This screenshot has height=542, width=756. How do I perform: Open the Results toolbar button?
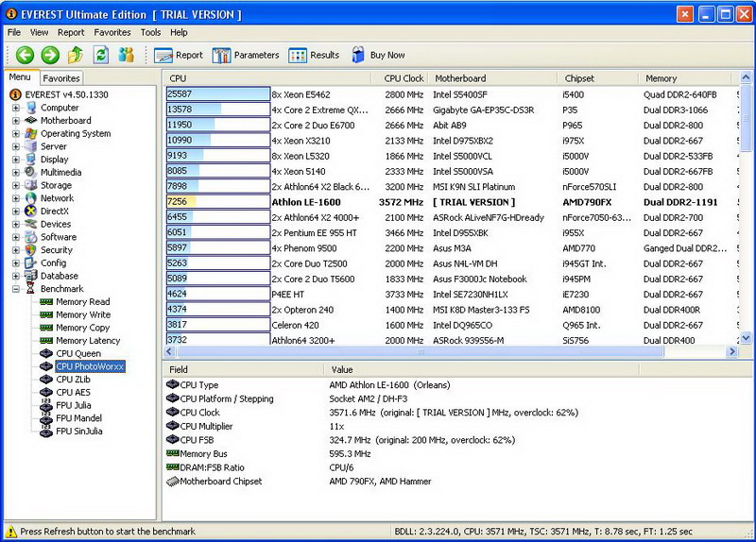click(314, 56)
